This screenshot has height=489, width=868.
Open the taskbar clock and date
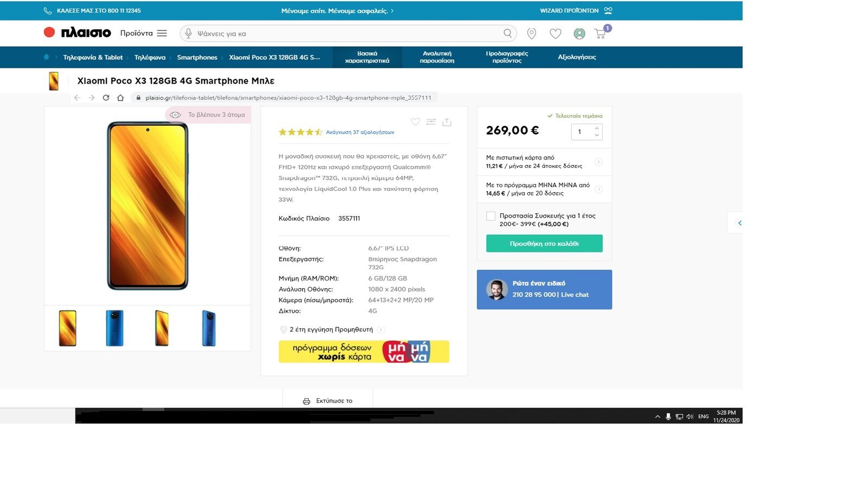[726, 416]
